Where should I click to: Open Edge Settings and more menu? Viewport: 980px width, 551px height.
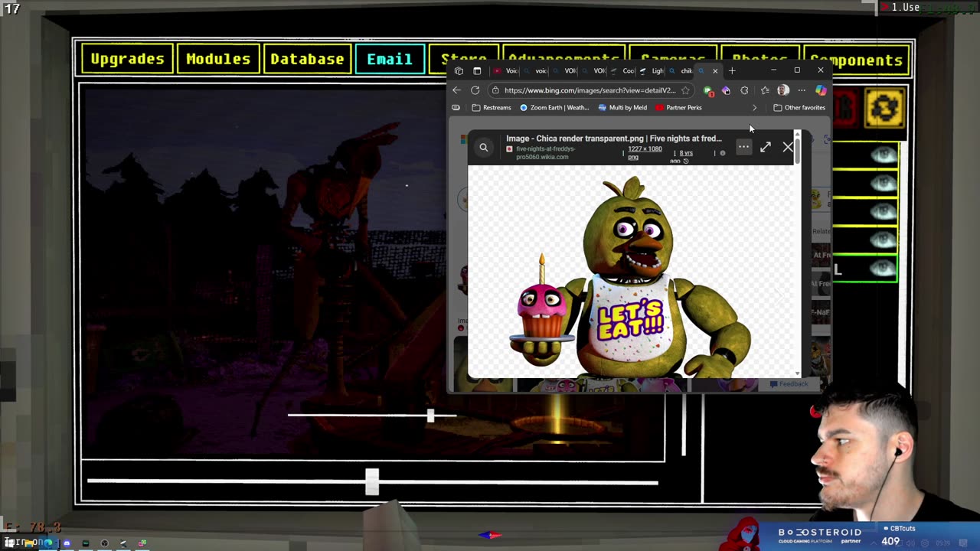click(x=802, y=90)
